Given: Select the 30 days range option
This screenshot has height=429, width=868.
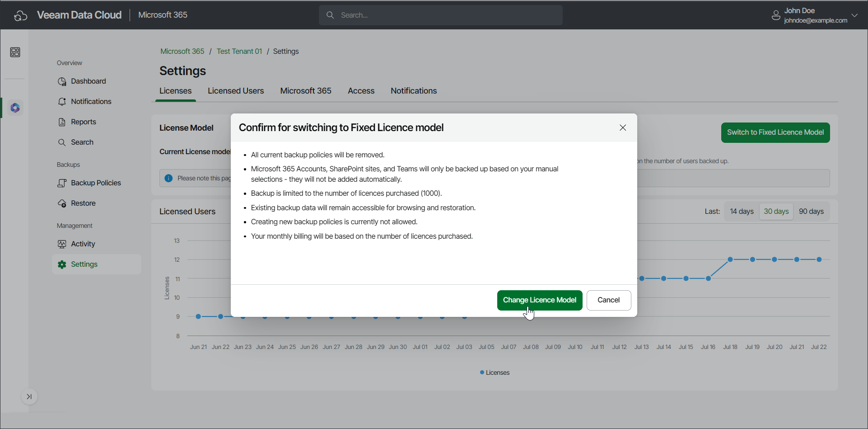Looking at the screenshot, I should [776, 212].
